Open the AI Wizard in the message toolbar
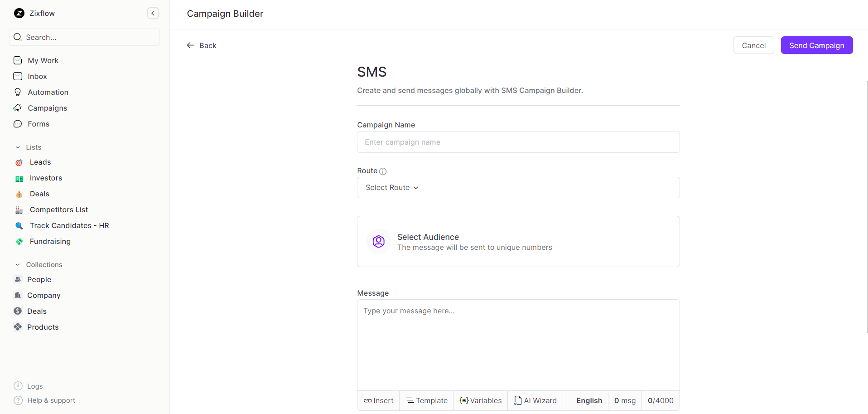 tap(535, 400)
